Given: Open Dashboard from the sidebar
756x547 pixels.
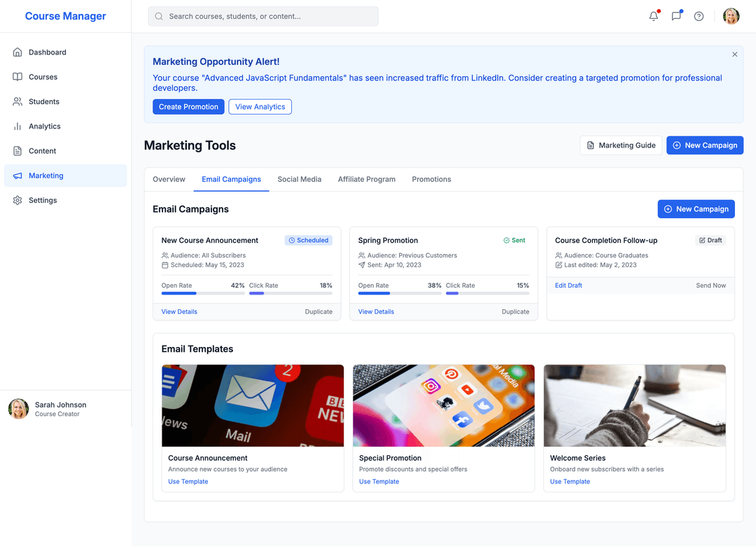Looking at the screenshot, I should click(47, 52).
